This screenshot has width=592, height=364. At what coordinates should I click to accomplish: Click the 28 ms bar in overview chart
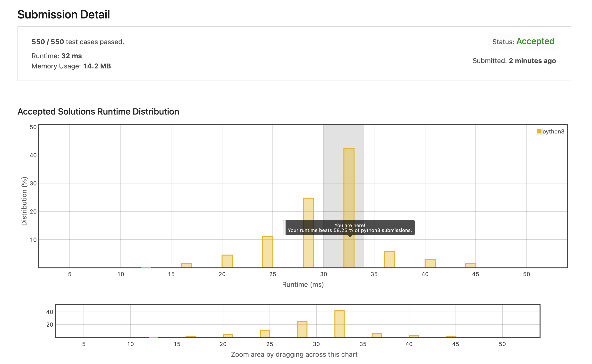pos(302,329)
